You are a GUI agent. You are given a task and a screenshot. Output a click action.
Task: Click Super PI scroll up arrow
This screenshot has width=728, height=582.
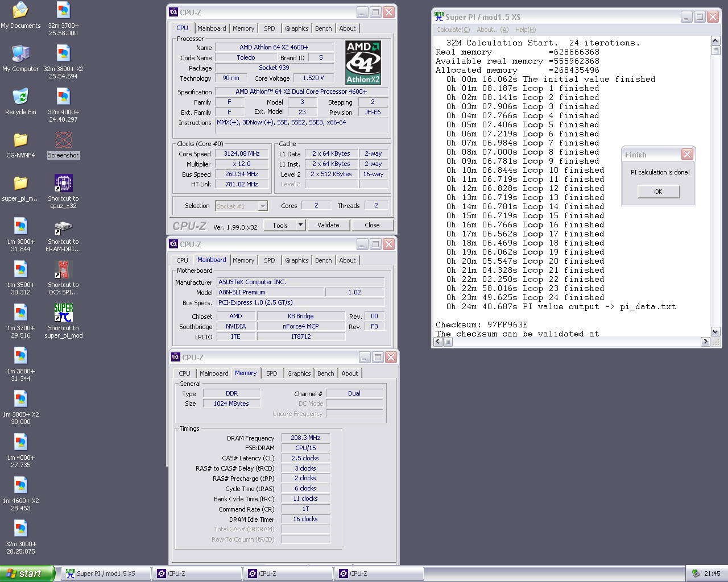[x=715, y=41]
